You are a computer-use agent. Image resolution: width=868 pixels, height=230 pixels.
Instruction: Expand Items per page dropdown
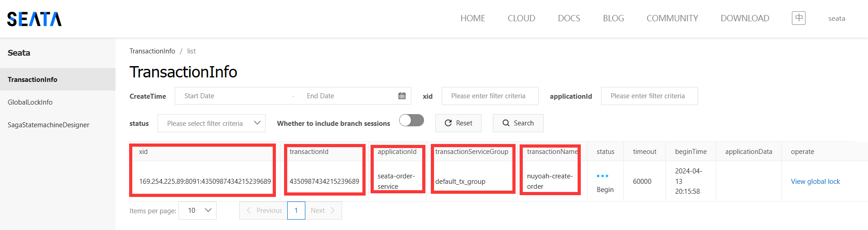coord(198,211)
